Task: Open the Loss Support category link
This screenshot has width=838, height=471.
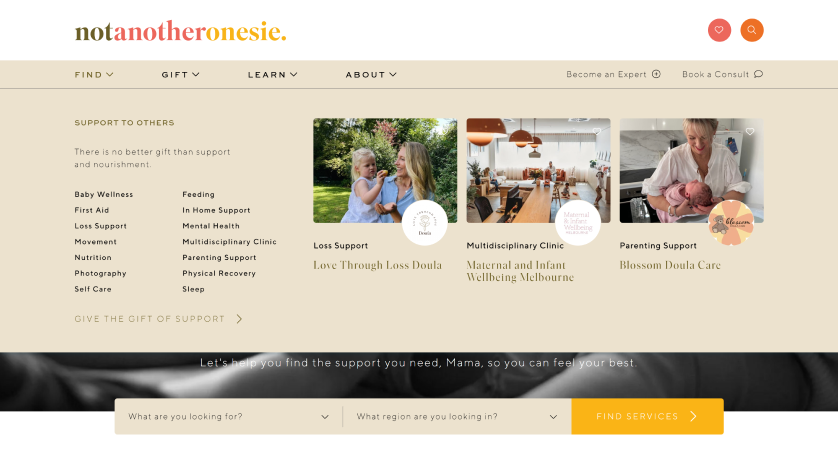Action: pos(100,226)
